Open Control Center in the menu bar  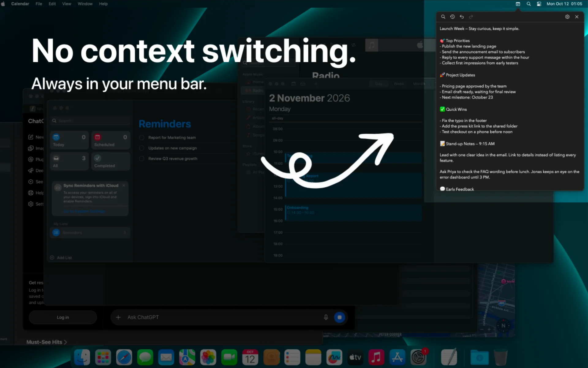pos(539,4)
